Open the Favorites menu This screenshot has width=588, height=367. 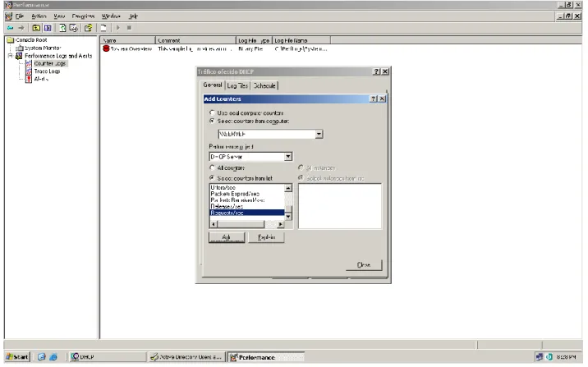83,16
